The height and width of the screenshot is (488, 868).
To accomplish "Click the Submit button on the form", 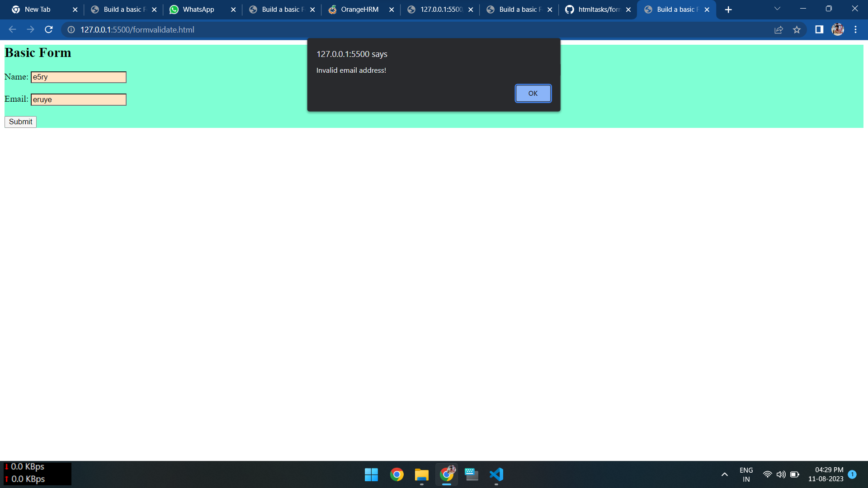I will 20,122.
